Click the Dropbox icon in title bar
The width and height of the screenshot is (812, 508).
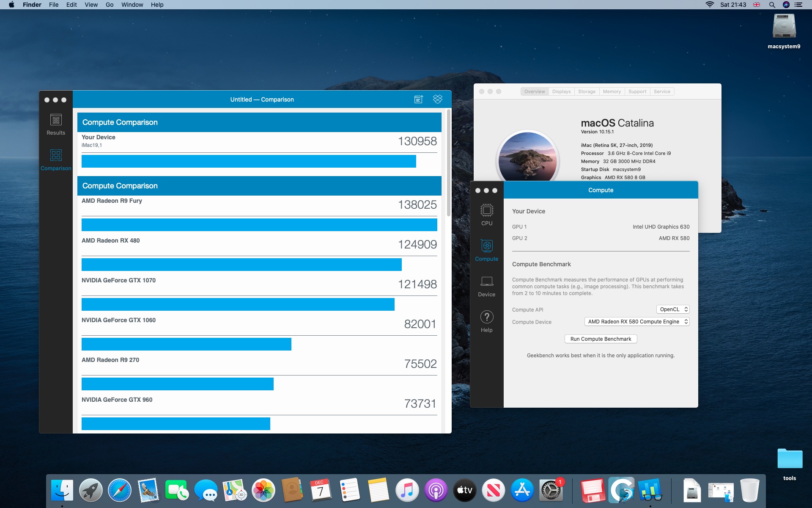click(x=438, y=99)
